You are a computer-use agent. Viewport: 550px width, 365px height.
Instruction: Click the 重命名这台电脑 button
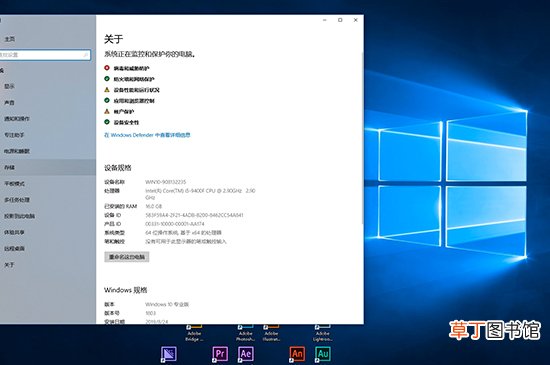127,257
